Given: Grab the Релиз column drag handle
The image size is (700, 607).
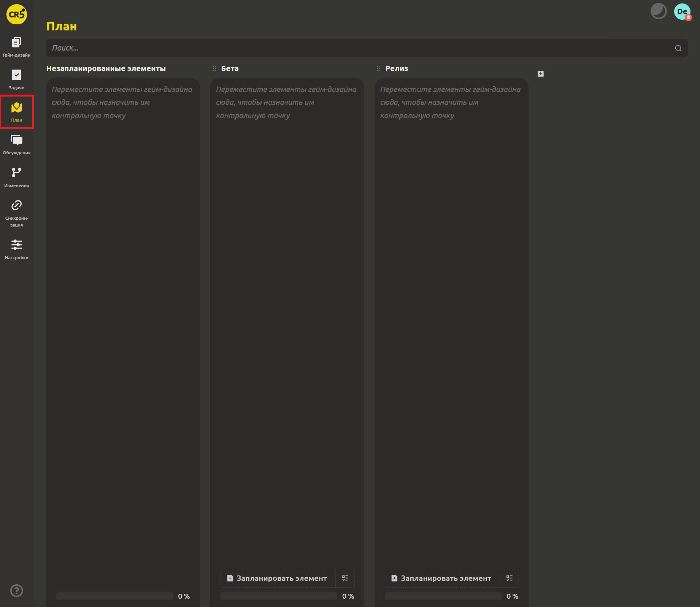Looking at the screenshot, I should coord(379,68).
